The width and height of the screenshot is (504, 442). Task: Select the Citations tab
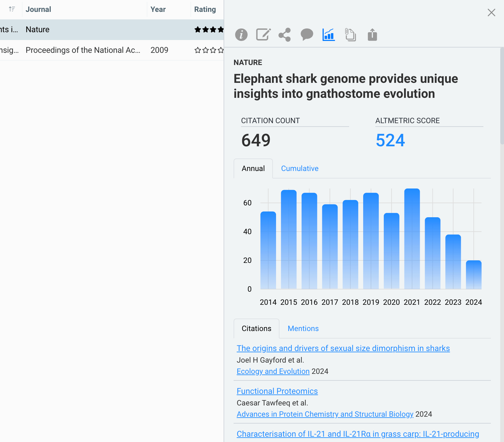256,329
